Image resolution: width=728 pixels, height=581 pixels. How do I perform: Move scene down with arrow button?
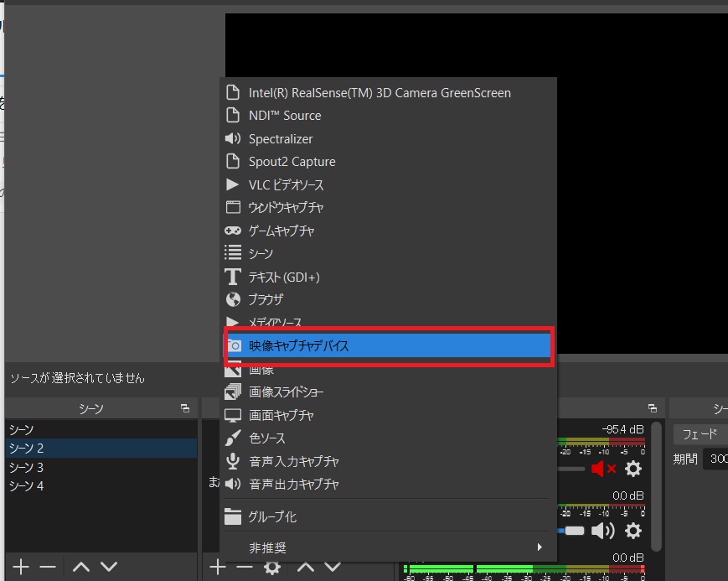tap(109, 567)
